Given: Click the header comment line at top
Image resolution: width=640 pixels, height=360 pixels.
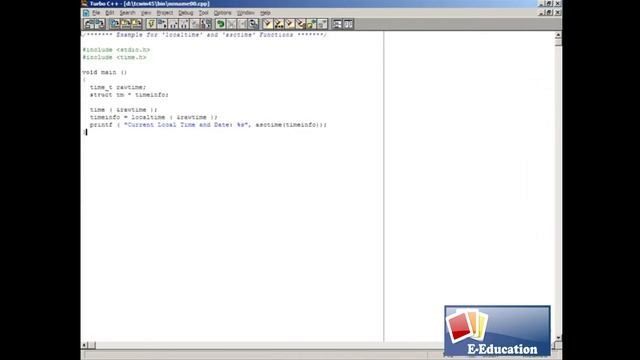Looking at the screenshot, I should click(x=204, y=35).
